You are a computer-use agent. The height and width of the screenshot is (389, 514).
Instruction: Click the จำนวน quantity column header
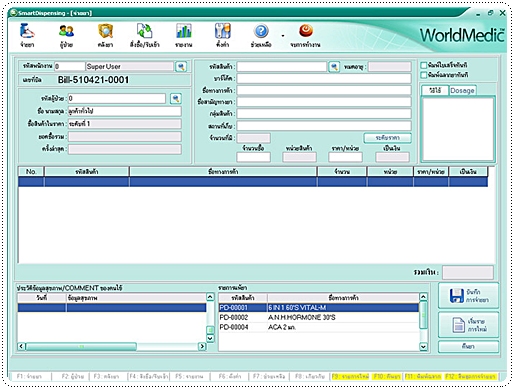pos(342,172)
